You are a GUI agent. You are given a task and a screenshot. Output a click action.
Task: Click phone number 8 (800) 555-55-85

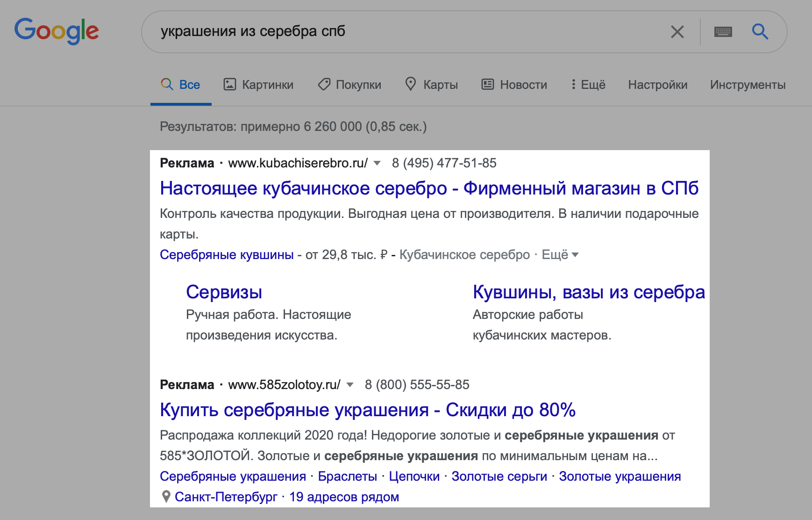[417, 385]
